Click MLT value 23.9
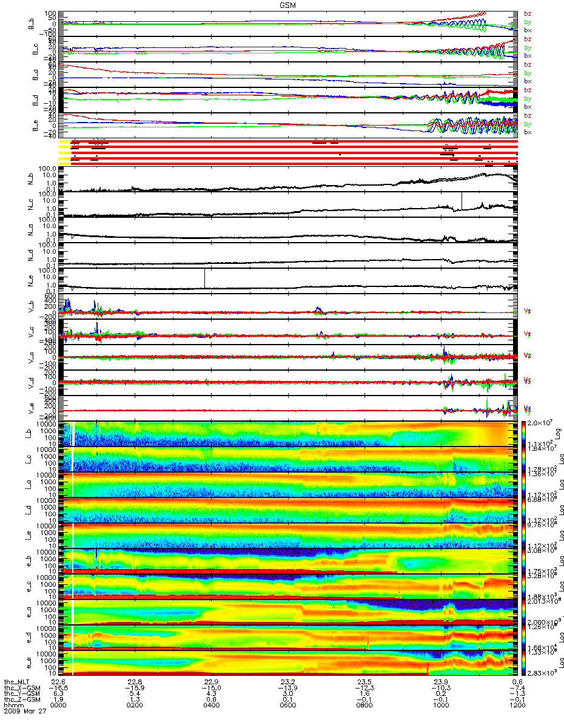Screen dimensions: 564x728 [x=440, y=682]
